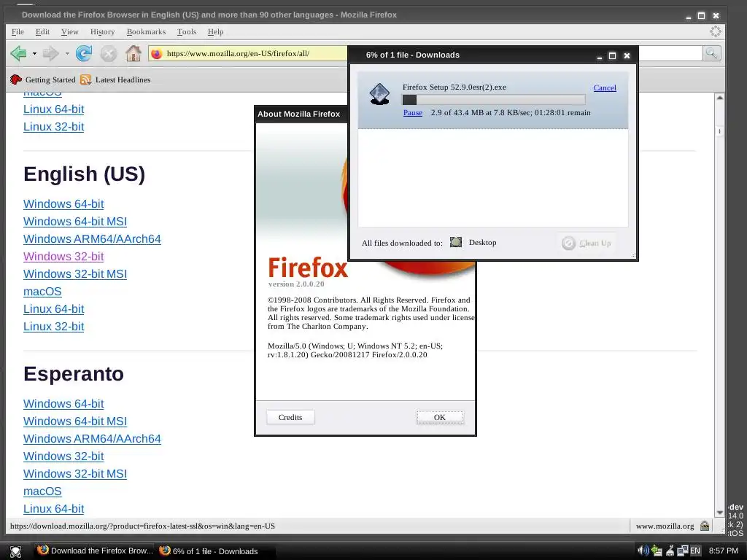Click page scrollbar down arrow
Image resolution: width=747 pixels, height=560 pixels.
[x=720, y=513]
